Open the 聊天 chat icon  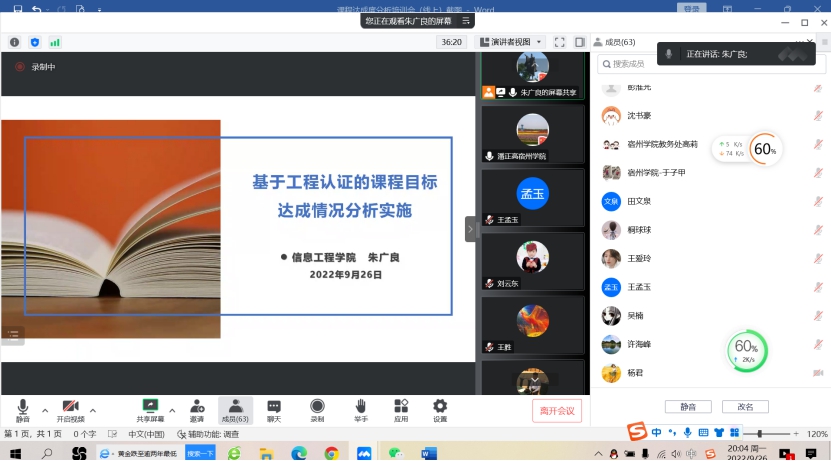point(274,406)
